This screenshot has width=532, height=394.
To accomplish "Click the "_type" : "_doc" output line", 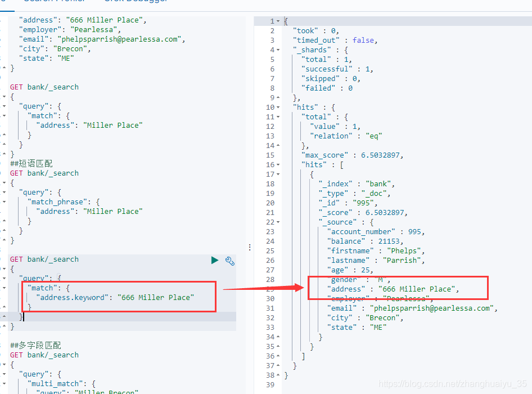I will tap(354, 193).
